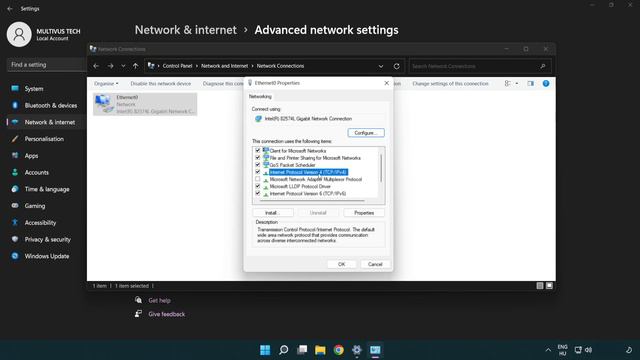This screenshot has width=640, height=360.
Task: Select Internet Protocol Version 4 (TCP/IPv4) row
Action: [308, 172]
